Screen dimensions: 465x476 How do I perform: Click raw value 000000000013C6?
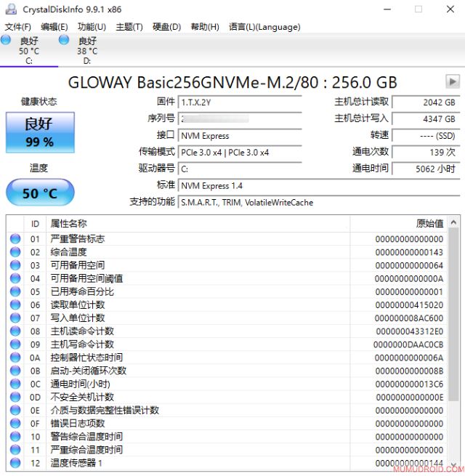pos(409,384)
